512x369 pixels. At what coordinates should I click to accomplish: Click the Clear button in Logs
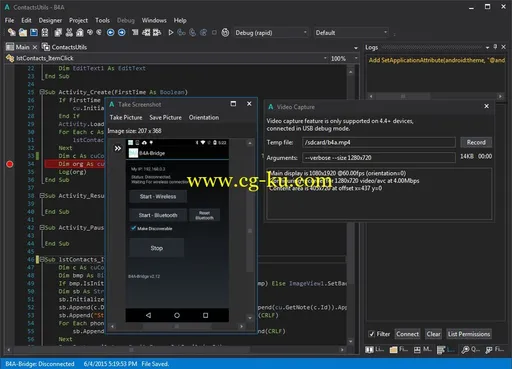pos(434,334)
